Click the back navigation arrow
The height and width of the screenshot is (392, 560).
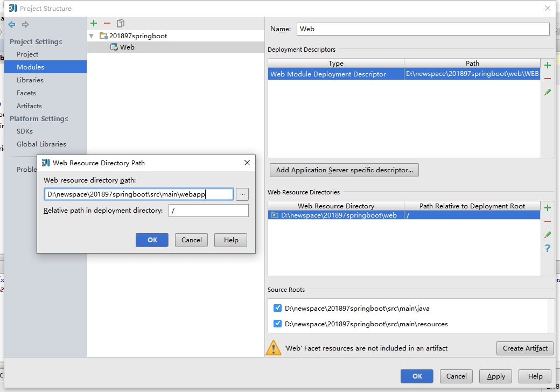[x=12, y=24]
